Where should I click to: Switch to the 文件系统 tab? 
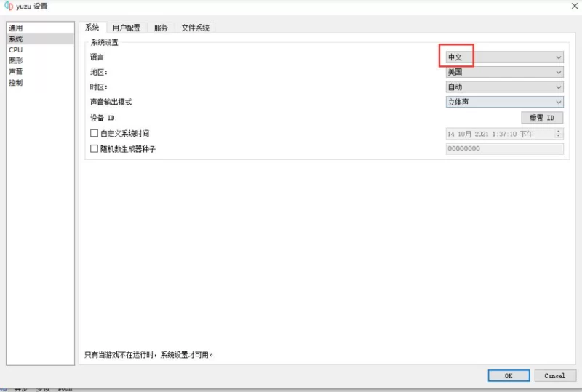[x=195, y=28]
